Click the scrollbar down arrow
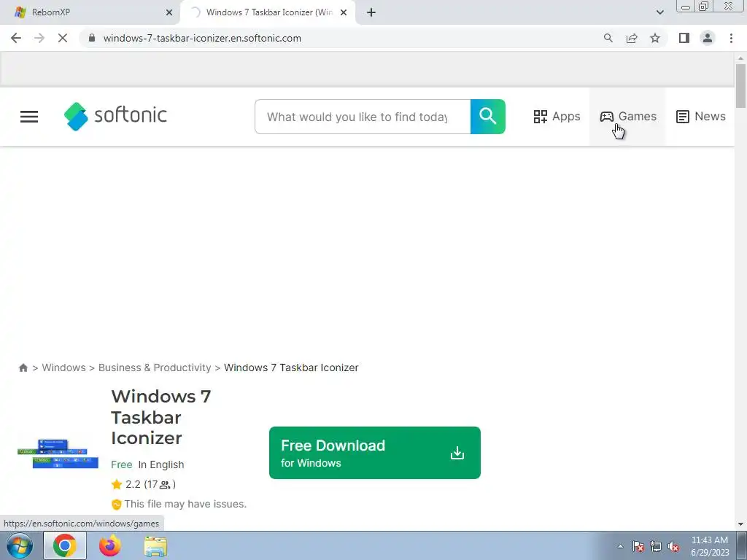The height and width of the screenshot is (560, 747). 740,524
